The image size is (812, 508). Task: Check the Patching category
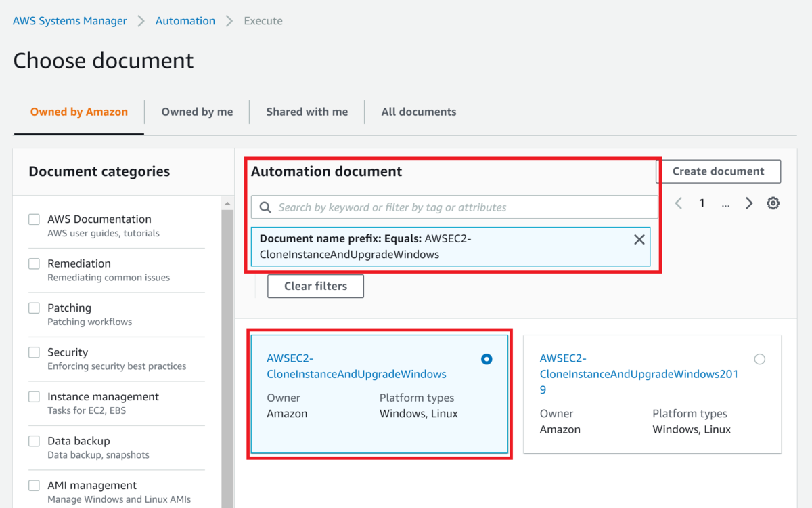pos(34,308)
